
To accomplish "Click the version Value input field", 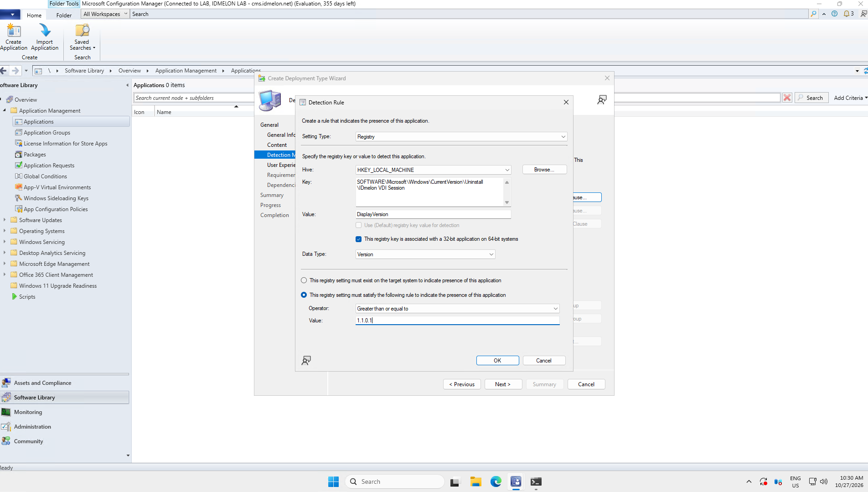I will click(x=458, y=321).
